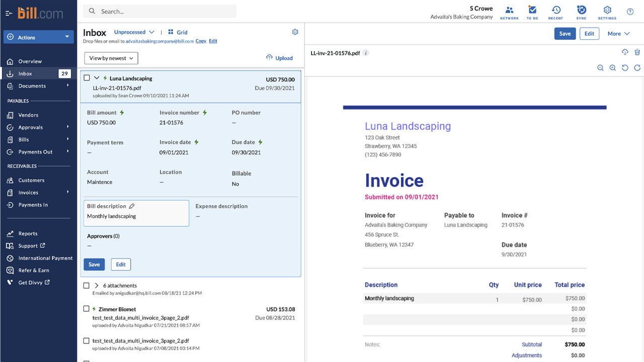Select the 6 attachments checkbox
This screenshot has width=644, height=362.
[x=87, y=286]
